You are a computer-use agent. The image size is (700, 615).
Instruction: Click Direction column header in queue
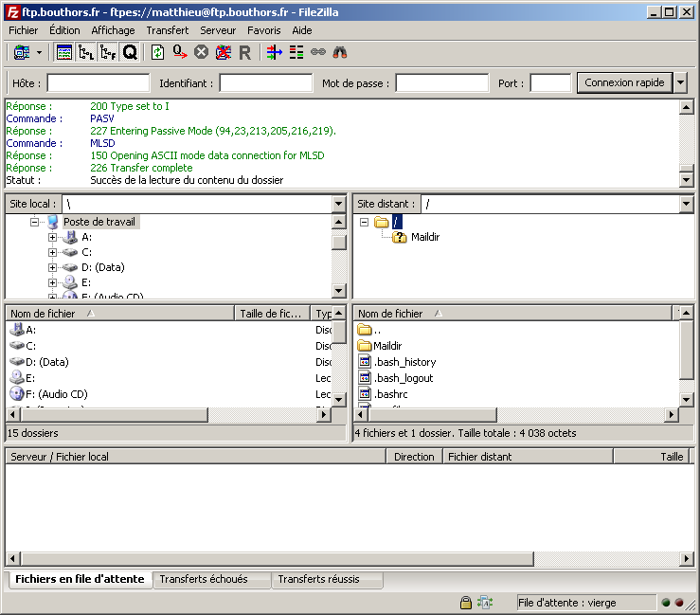pos(414,457)
